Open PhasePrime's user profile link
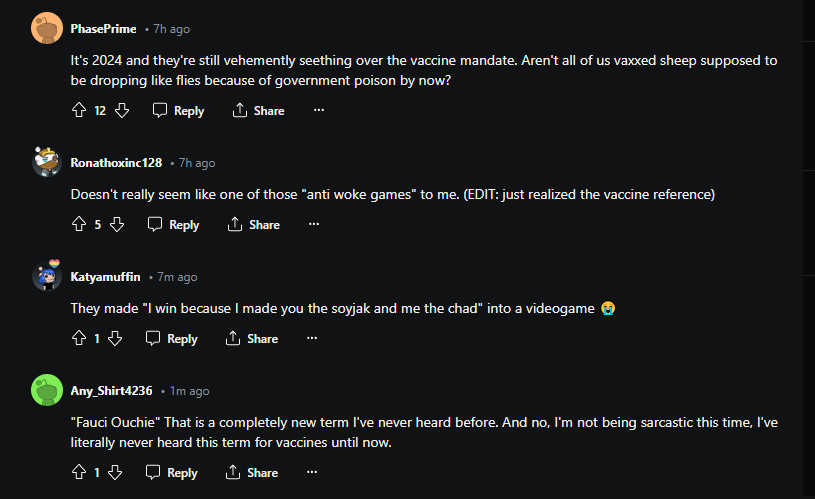This screenshot has height=499, width=815. [103, 29]
